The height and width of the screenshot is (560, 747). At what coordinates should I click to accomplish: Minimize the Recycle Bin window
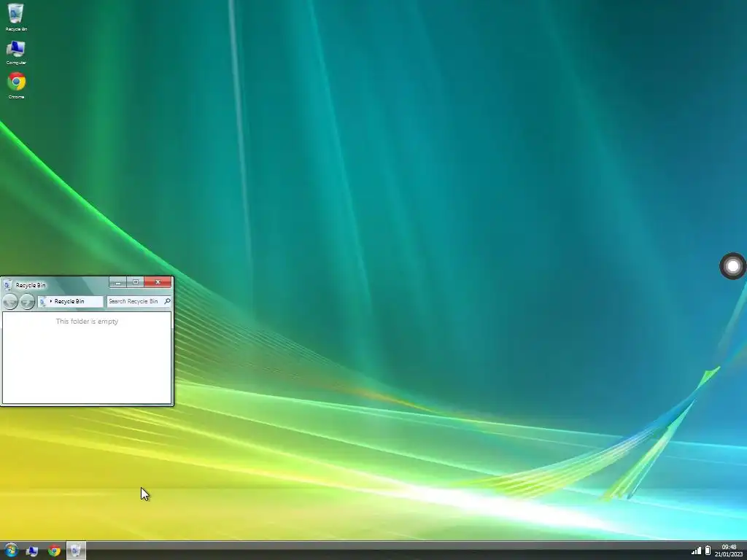point(118,282)
